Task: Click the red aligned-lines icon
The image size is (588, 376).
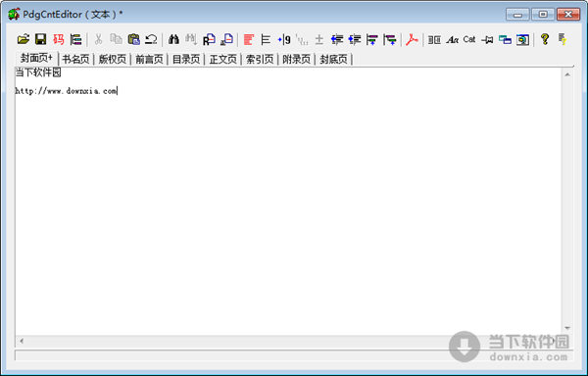Action: [249, 39]
